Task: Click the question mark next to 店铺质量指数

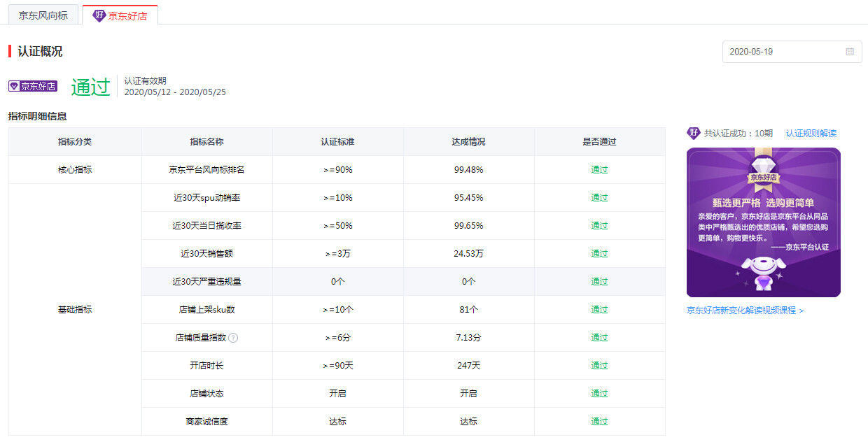Action: tap(233, 338)
